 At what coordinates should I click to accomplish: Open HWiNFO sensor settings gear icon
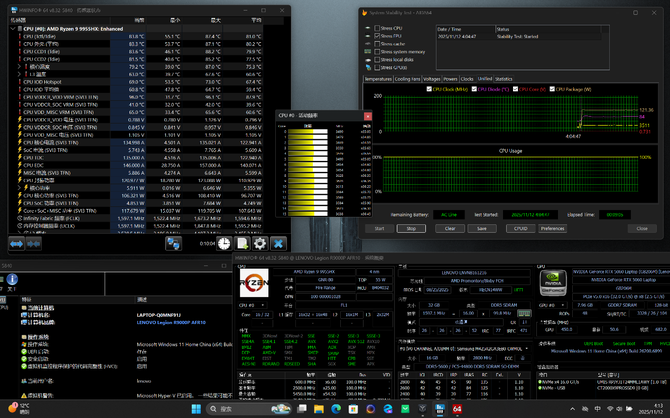(x=260, y=243)
